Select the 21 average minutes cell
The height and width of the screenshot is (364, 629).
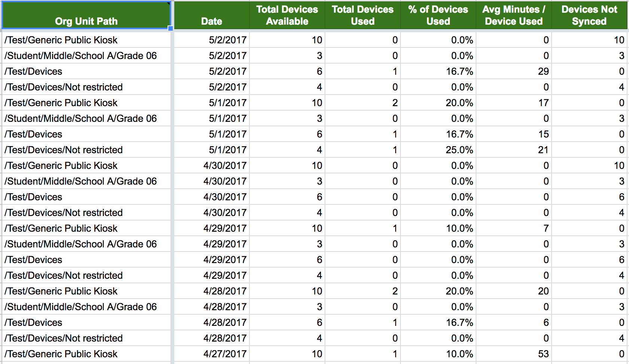[513, 150]
